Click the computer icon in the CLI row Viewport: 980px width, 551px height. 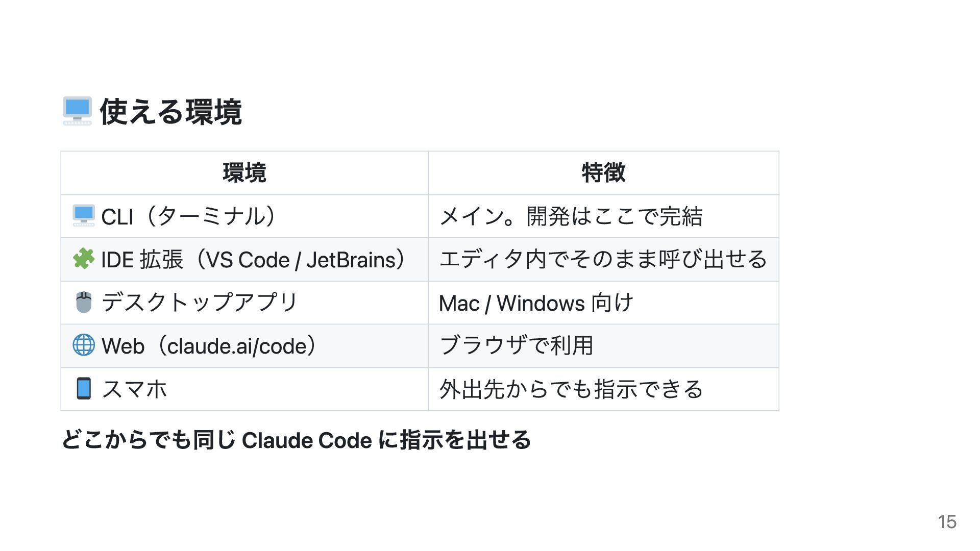coord(84,216)
